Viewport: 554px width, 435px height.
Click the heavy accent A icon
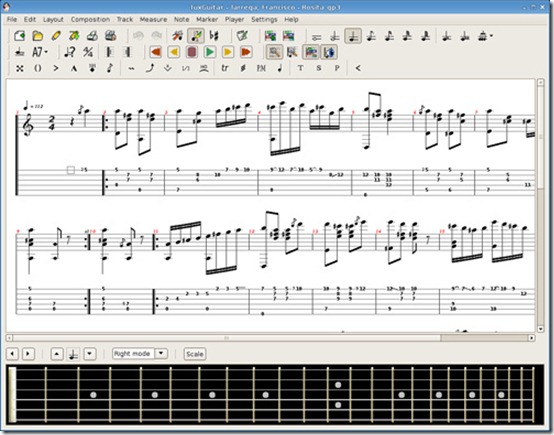pos(74,68)
